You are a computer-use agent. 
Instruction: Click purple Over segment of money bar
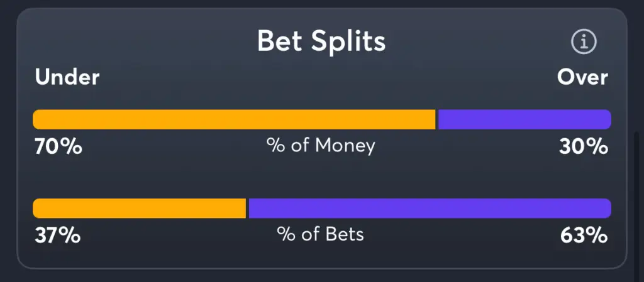[525, 119]
